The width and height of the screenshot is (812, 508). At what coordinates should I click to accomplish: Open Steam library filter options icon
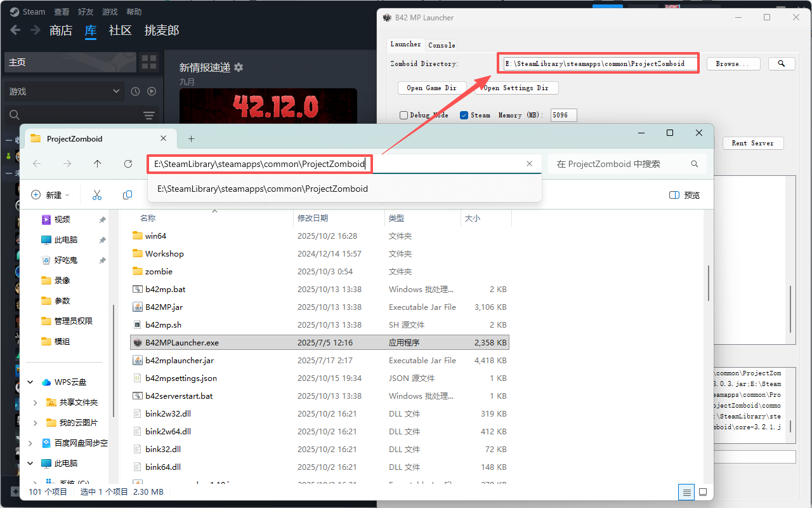[x=149, y=115]
